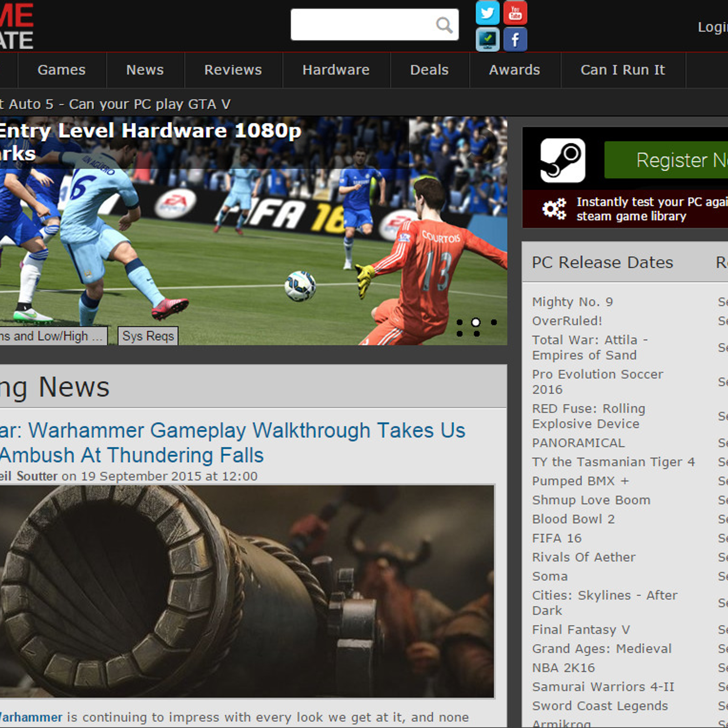This screenshot has height=728, width=728.
Task: Click the Warhammer cannon article thumbnail
Action: 246,591
